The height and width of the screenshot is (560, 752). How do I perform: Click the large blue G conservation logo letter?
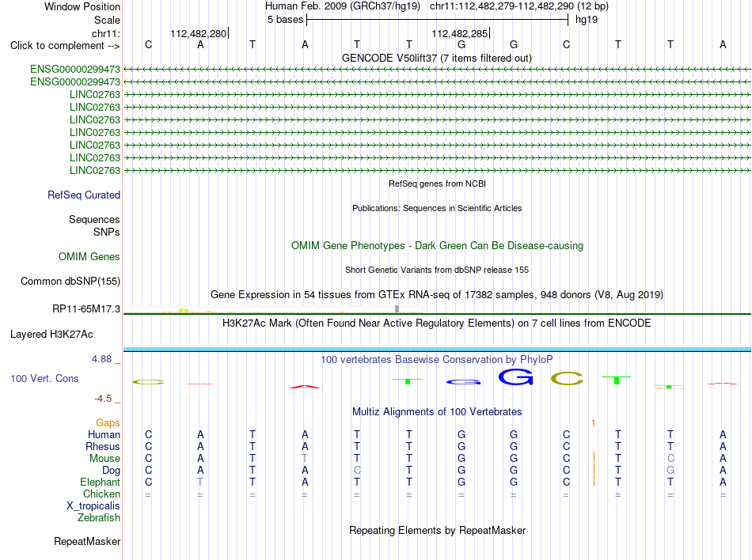pyautogui.click(x=515, y=377)
